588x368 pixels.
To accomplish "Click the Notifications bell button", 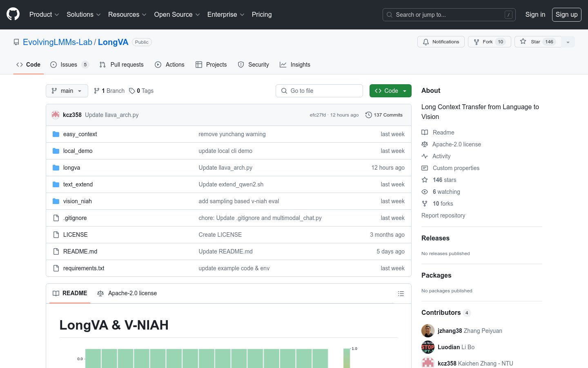I will pyautogui.click(x=441, y=42).
